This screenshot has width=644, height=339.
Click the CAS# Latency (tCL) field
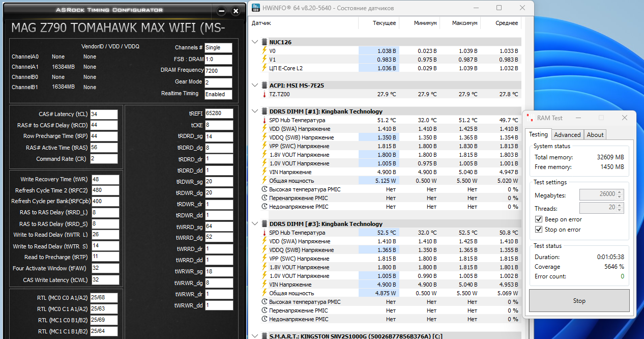click(104, 115)
